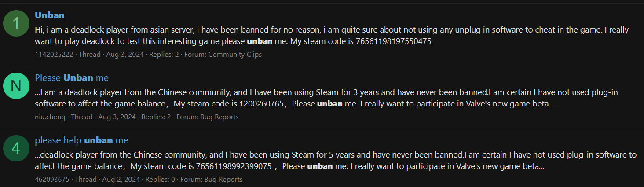644x187 pixels.
Task: Visit niu.cheng's profile link
Action: (x=50, y=117)
